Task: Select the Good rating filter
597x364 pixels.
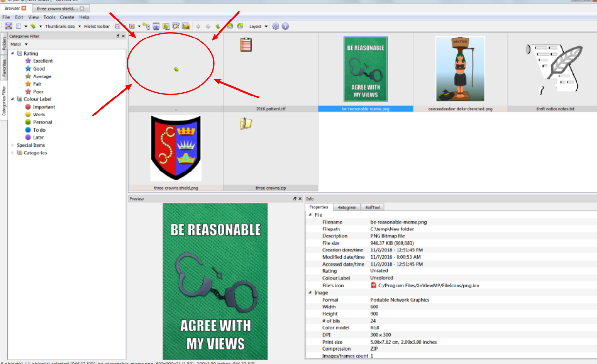Action: 35,69
